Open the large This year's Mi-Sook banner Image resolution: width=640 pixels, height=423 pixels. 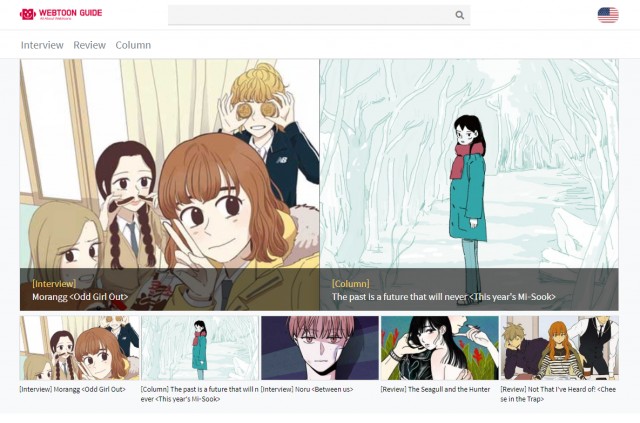click(469, 185)
